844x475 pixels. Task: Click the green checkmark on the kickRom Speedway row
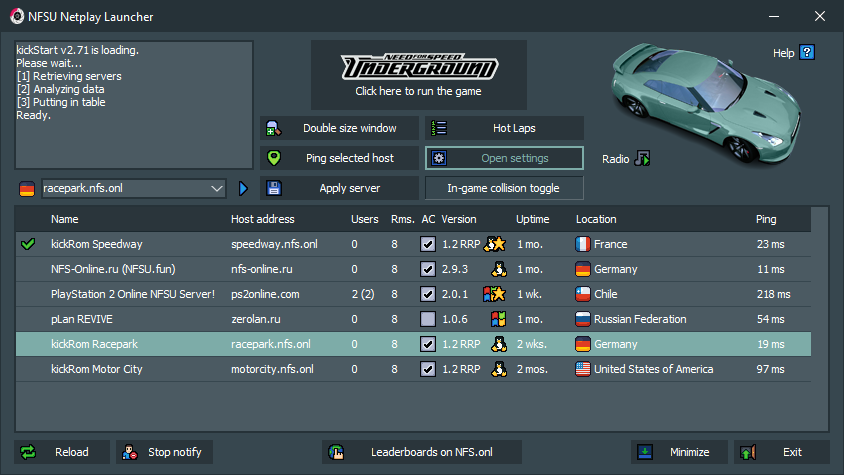[x=28, y=244]
